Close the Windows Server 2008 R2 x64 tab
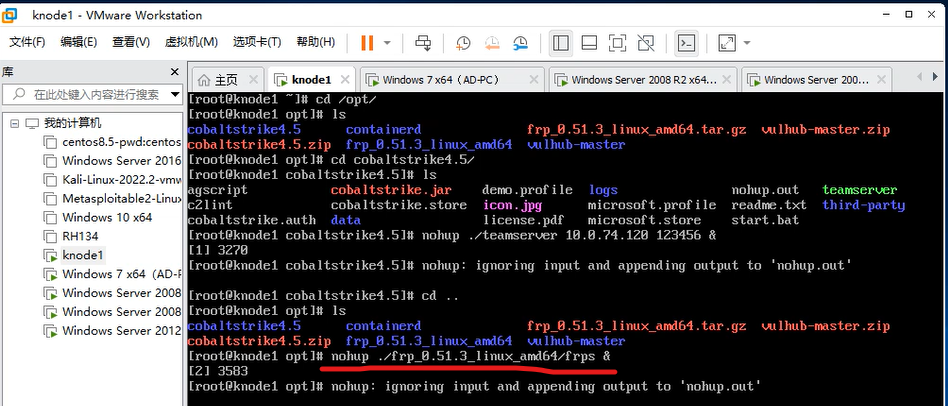Screen dimensions: 948x406 tap(727, 80)
